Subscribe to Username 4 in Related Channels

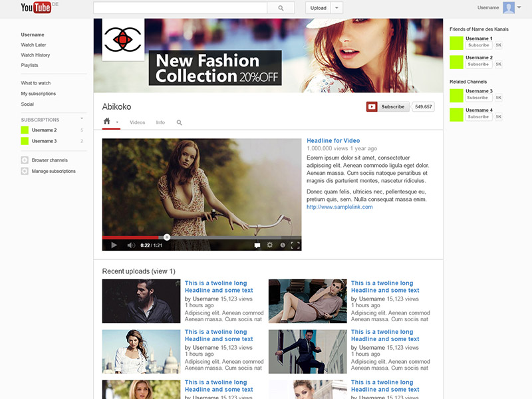pyautogui.click(x=478, y=117)
